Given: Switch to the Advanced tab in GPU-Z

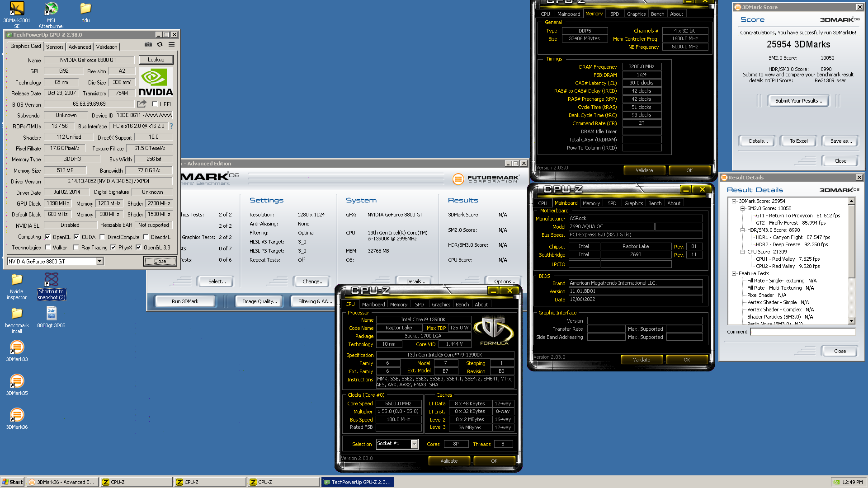Looking at the screenshot, I should (80, 47).
